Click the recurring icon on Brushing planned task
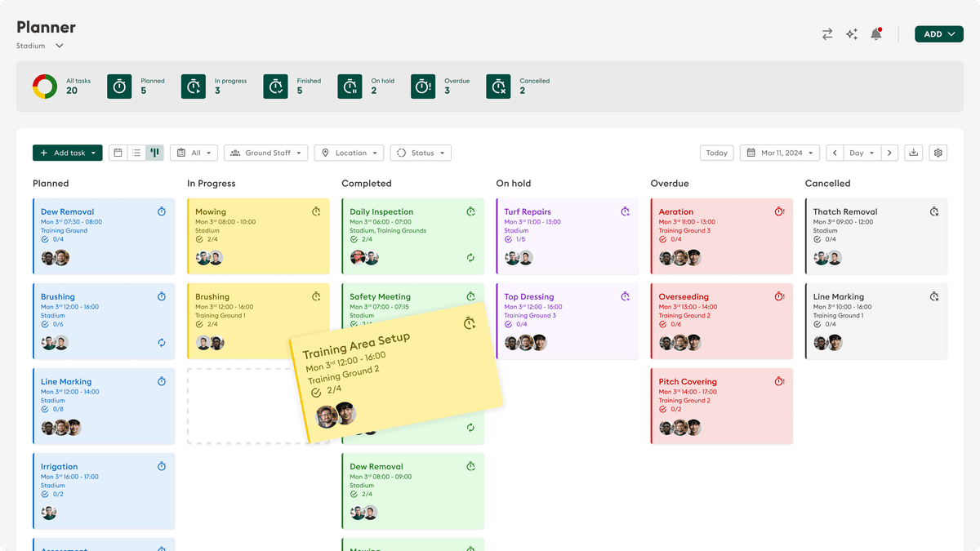The width and height of the screenshot is (980, 551). (x=162, y=343)
